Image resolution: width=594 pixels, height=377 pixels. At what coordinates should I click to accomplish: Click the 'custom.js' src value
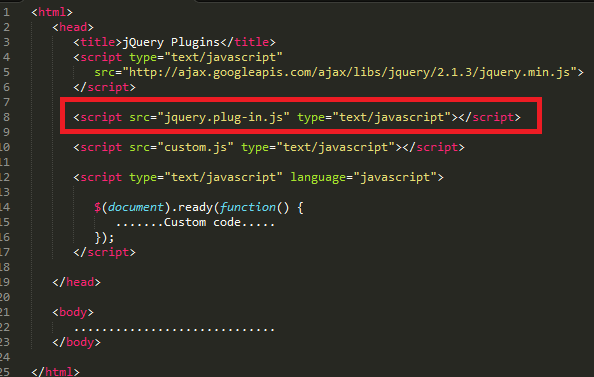(195, 147)
